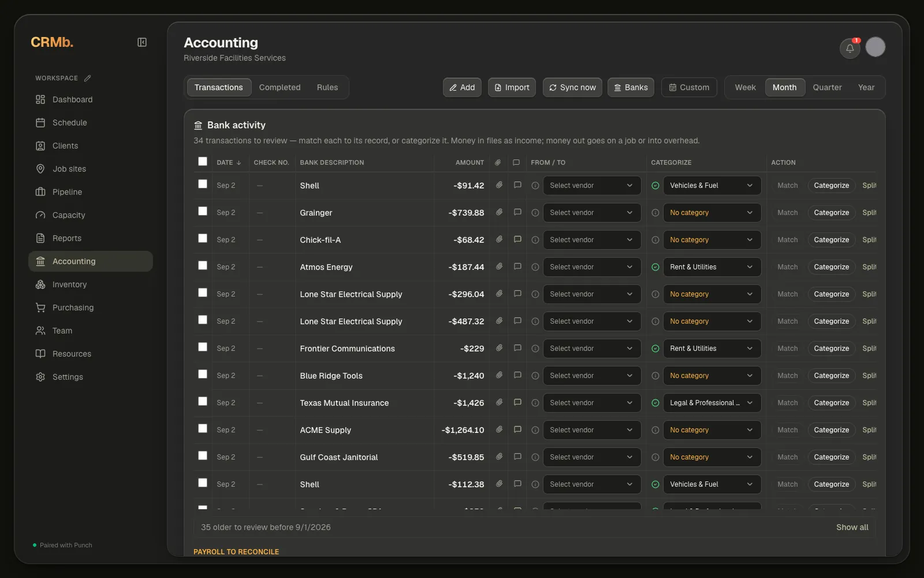This screenshot has width=924, height=578.
Task: Check the ACME Supply row checkbox
Action: click(x=203, y=428)
